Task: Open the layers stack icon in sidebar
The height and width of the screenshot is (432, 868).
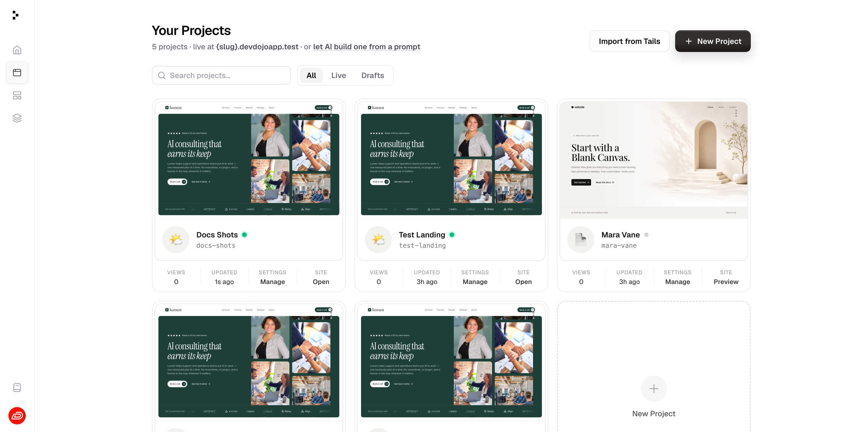Action: [x=17, y=118]
